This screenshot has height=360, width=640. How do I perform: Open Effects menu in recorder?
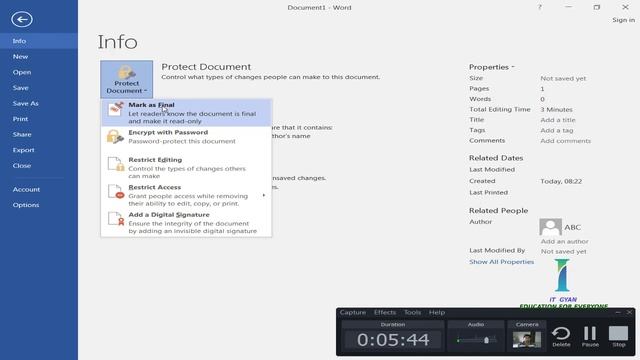pyautogui.click(x=385, y=312)
